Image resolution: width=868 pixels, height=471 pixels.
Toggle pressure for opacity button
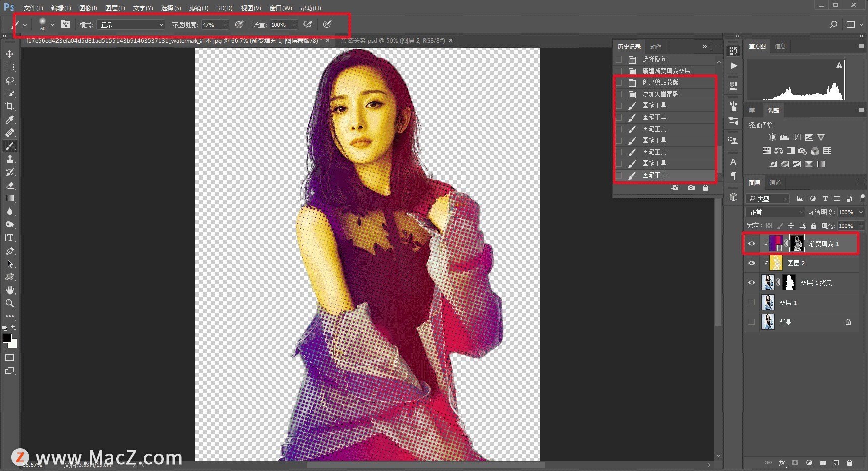(239, 24)
